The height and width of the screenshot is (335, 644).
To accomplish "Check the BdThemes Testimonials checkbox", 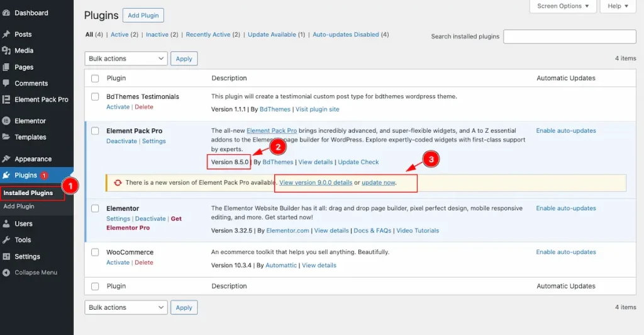I will coord(95,96).
